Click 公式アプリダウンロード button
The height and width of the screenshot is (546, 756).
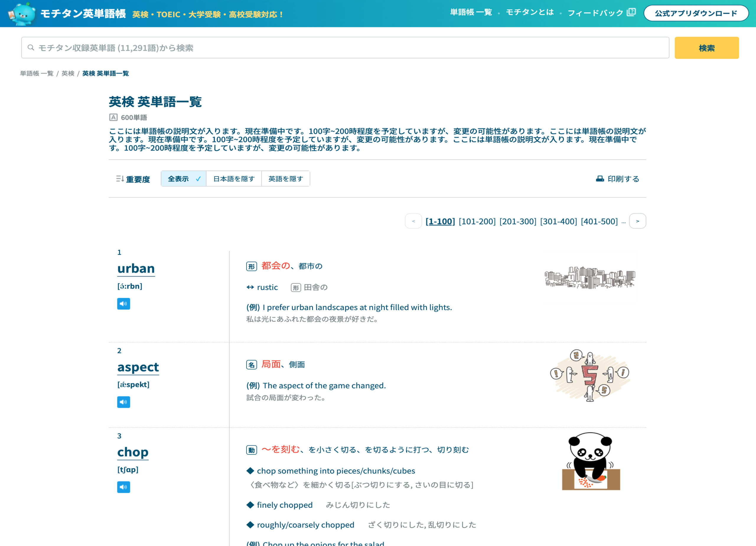click(696, 13)
